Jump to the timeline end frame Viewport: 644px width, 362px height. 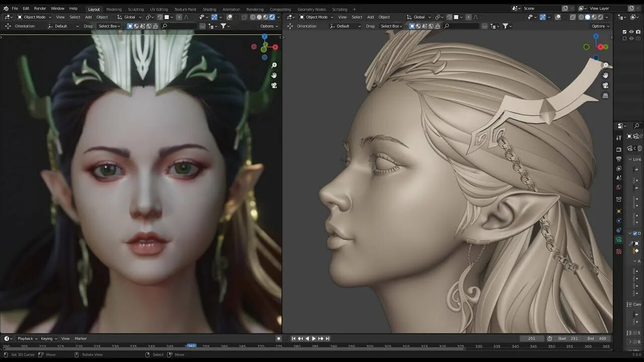coord(327,339)
